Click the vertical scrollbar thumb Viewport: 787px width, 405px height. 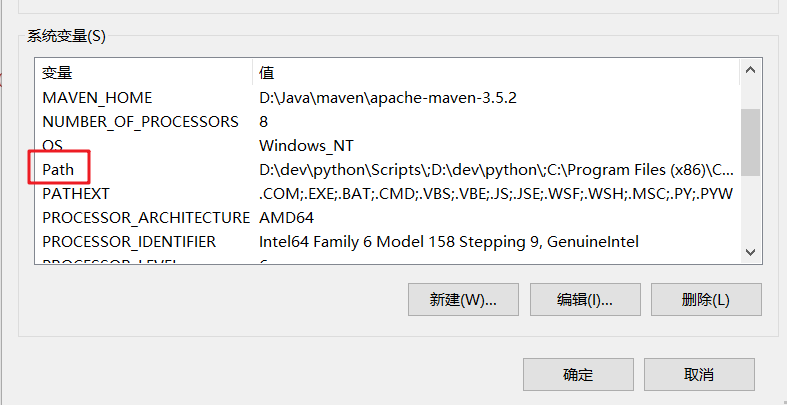[x=750, y=140]
